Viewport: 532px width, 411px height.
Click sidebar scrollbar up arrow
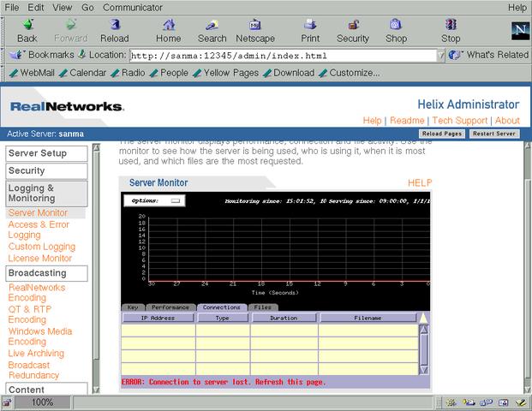pos(96,148)
